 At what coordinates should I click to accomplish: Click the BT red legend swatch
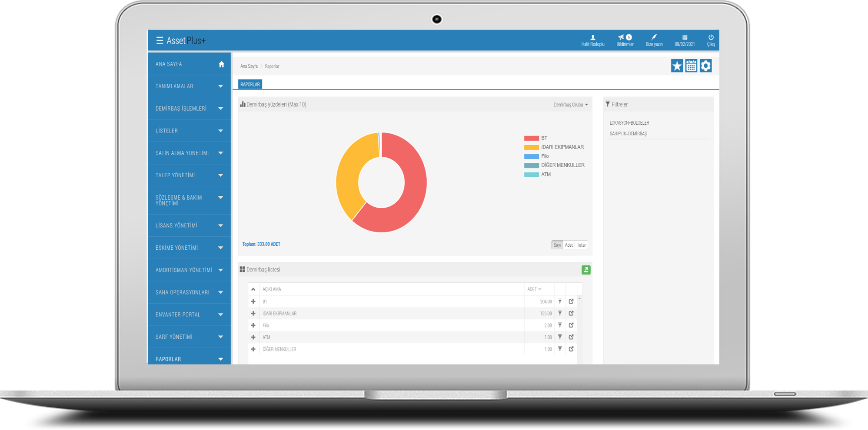point(531,138)
